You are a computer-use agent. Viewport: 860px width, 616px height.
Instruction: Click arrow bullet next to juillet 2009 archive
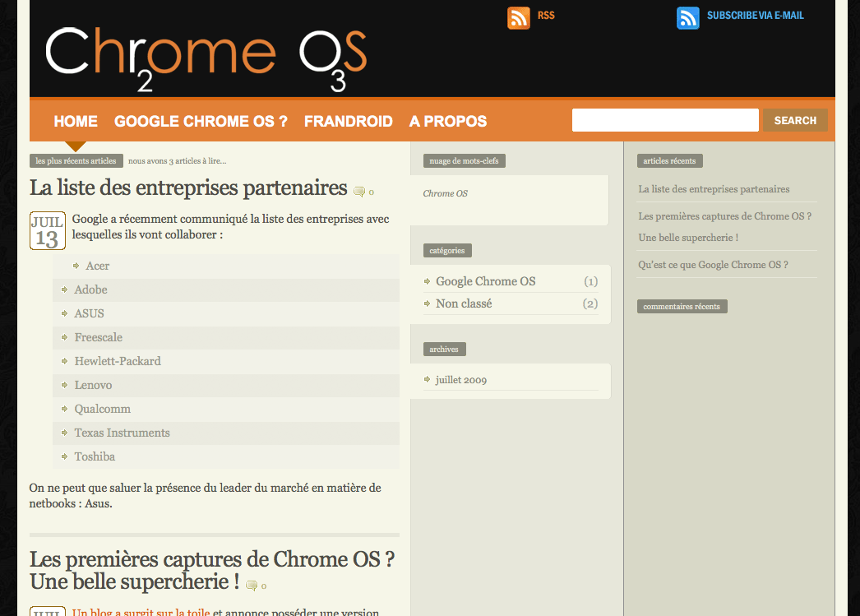point(427,379)
